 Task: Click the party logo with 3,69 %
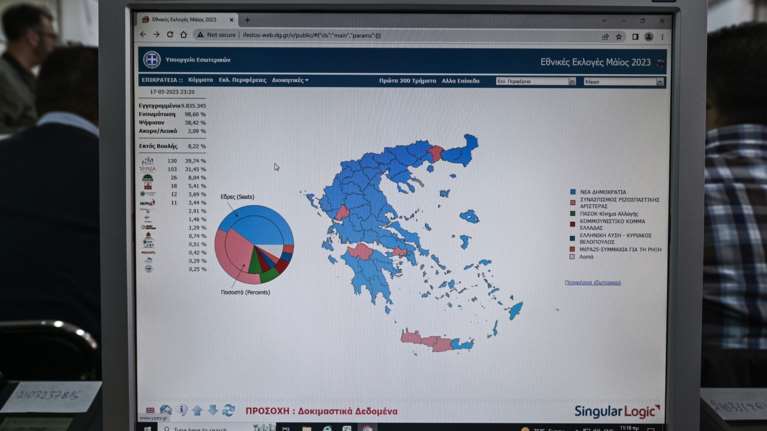pos(148,194)
